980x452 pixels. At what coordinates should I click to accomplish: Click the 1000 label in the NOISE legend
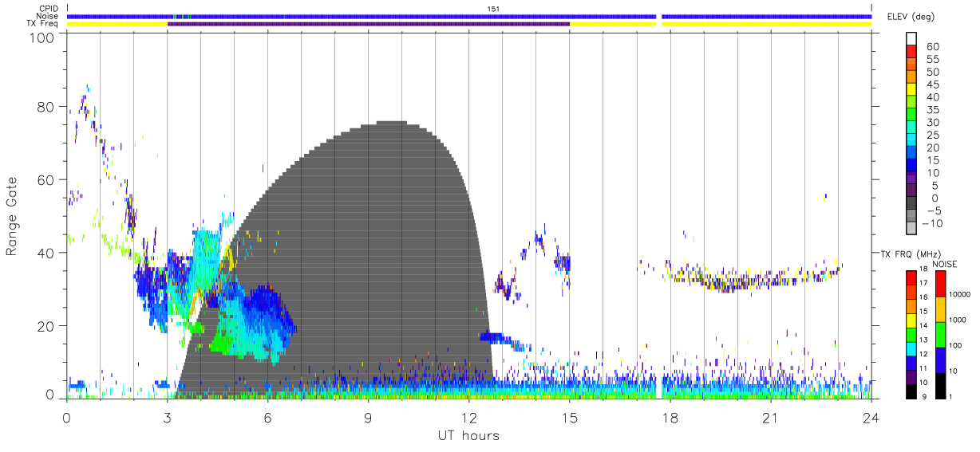point(958,320)
